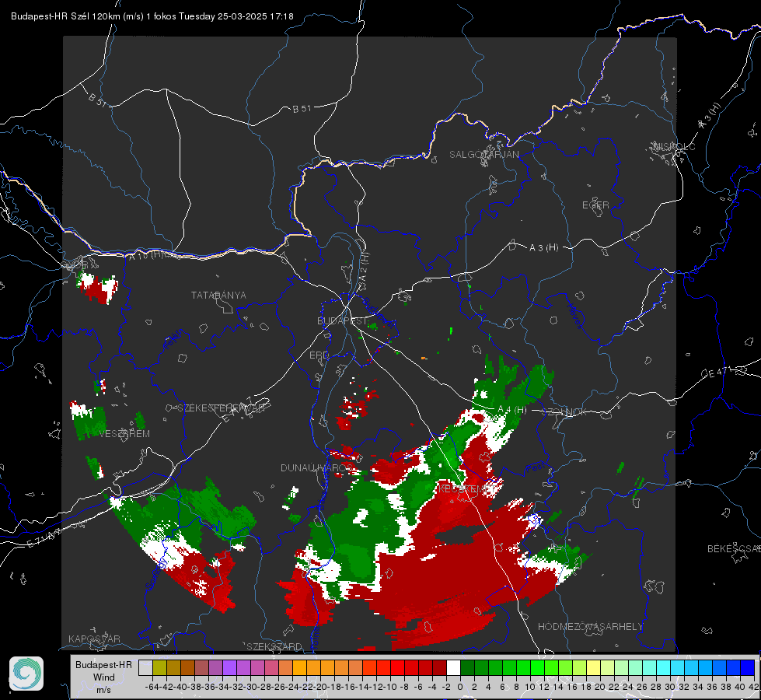Click the KAPOSVÁR city label
This screenshot has height=700, width=761.
(94, 639)
